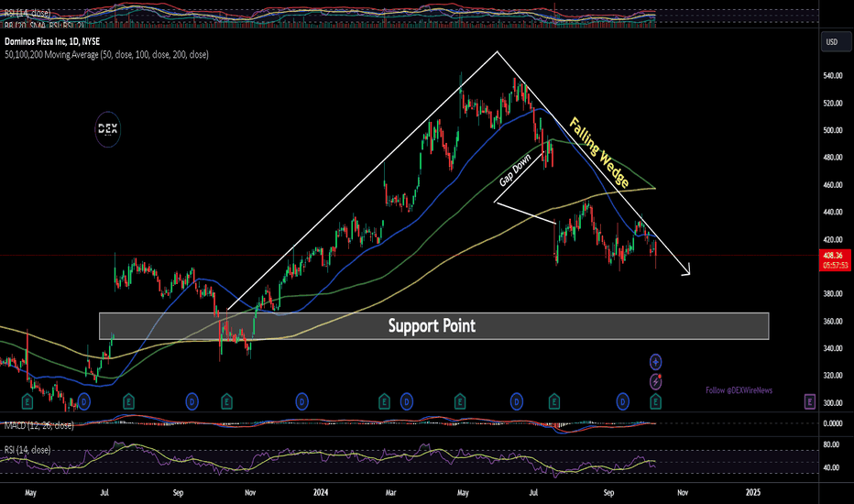The image size is (854, 504).
Task: Click the 340.00 price axis label
Action: coord(833,348)
